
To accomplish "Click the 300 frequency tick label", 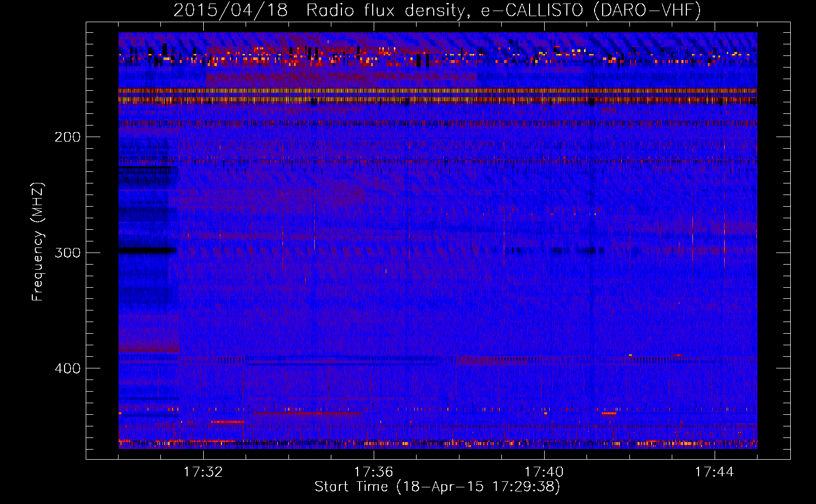I will point(67,253).
